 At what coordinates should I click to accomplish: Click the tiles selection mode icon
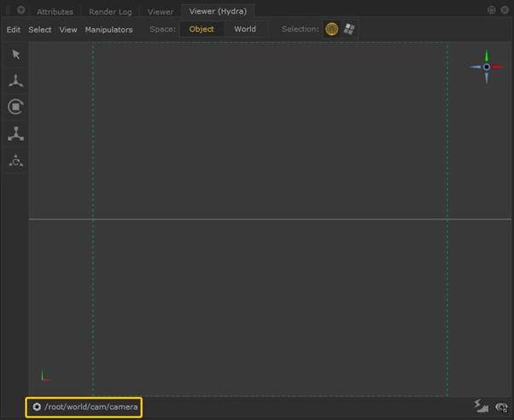(x=349, y=29)
